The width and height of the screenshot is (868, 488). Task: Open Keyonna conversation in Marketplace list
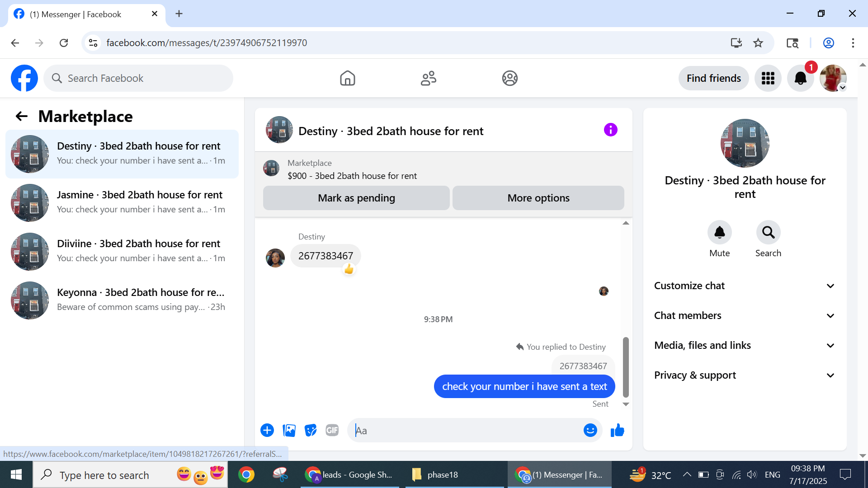(x=122, y=300)
